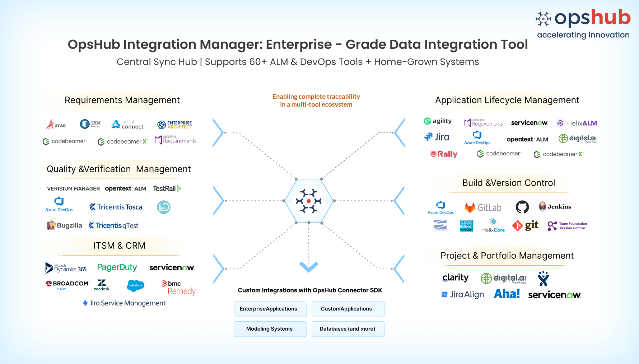Click the Aha! logo
639x364 pixels.
507,294
